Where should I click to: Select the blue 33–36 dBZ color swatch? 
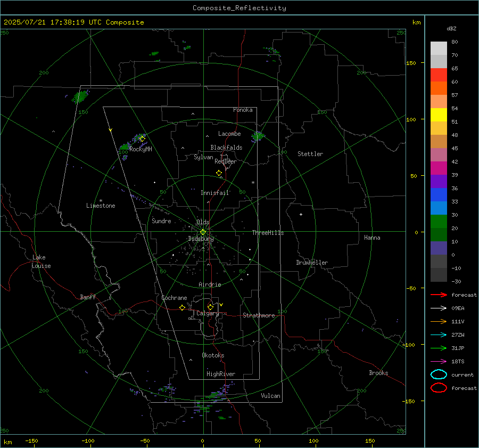439,195
